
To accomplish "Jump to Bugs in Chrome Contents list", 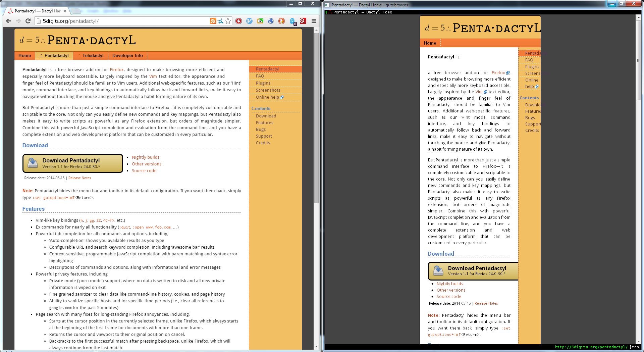I will [261, 129].
